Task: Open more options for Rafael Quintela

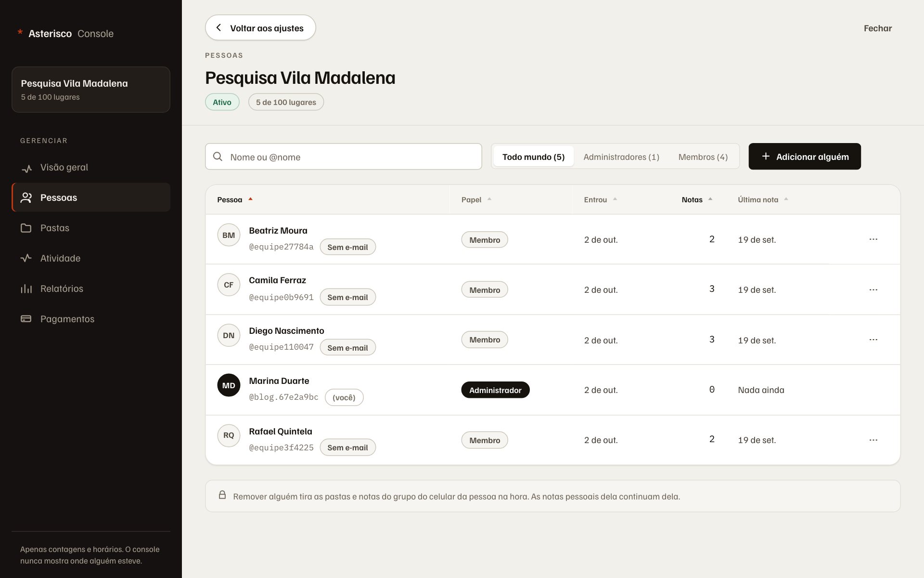Action: click(x=873, y=440)
